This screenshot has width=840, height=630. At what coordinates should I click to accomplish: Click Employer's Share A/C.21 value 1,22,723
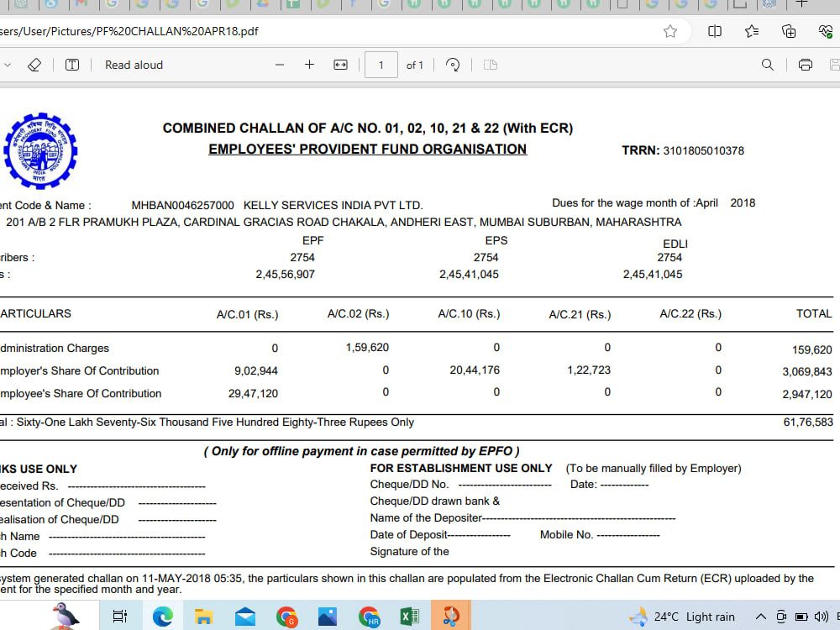pos(589,370)
